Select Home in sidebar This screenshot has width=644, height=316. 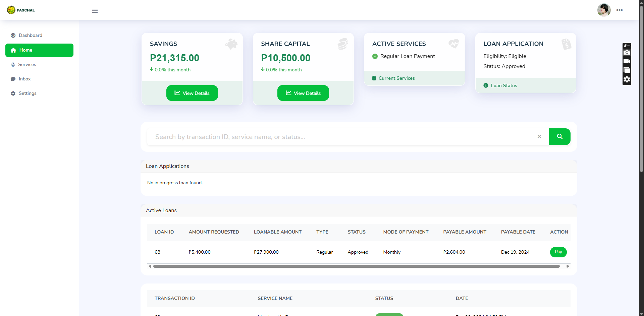click(x=39, y=50)
